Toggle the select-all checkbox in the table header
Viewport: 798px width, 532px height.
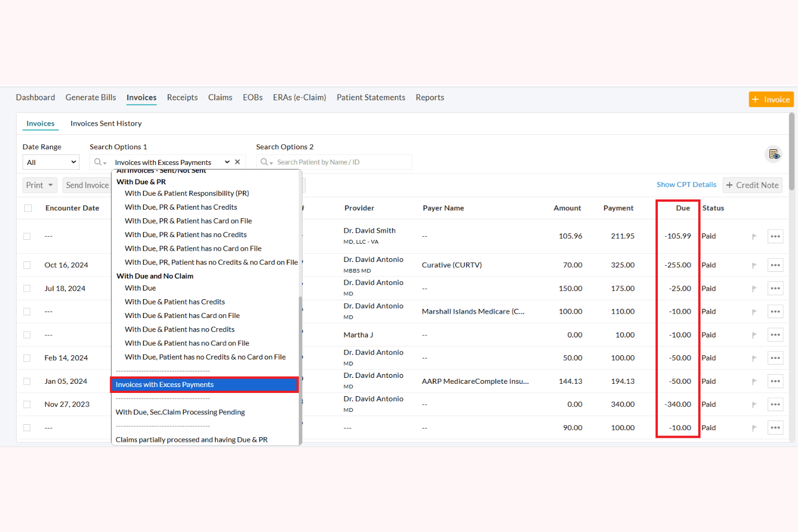(27, 208)
